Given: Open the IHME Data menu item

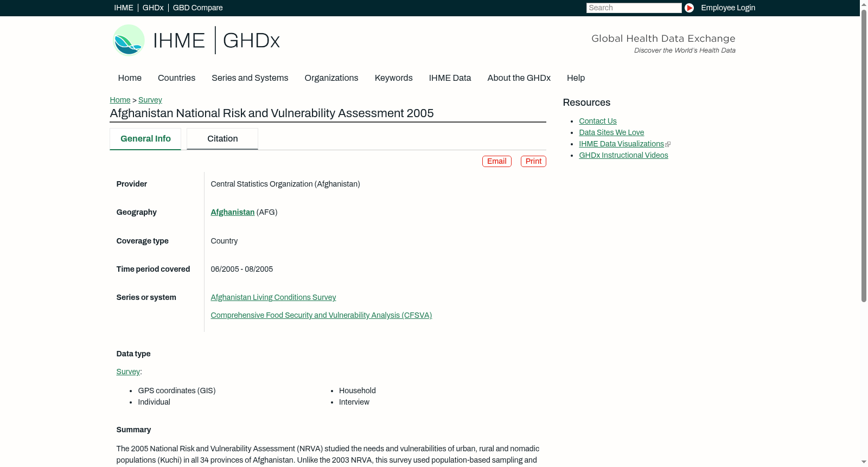Looking at the screenshot, I should [x=450, y=78].
